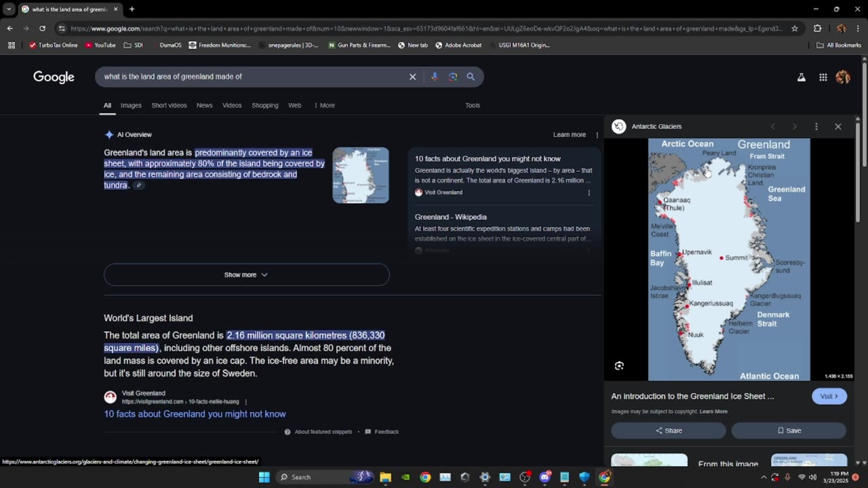This screenshot has width=868, height=488.
Task: Expand AI Overview with Show more
Action: (247, 274)
